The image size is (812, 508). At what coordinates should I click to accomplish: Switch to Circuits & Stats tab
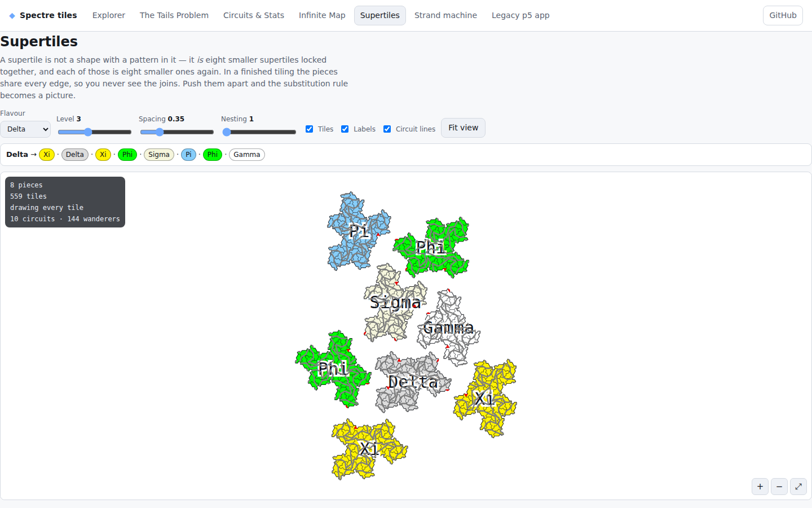pos(254,15)
